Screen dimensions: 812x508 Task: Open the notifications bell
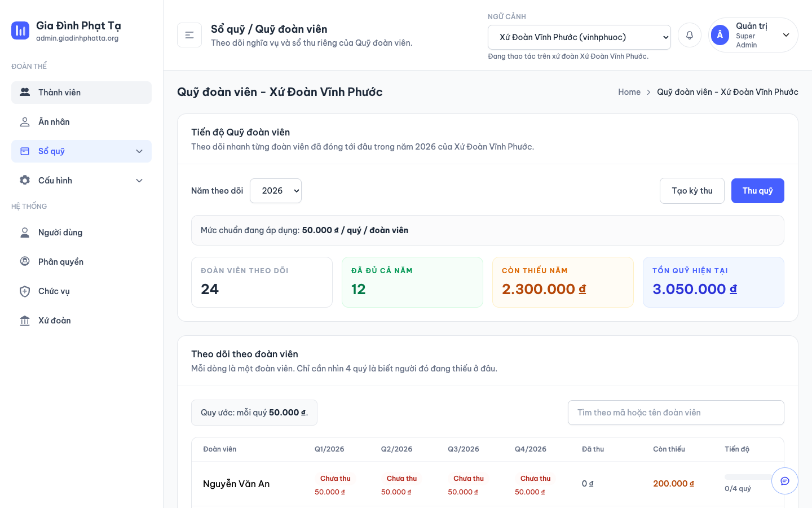tap(690, 35)
